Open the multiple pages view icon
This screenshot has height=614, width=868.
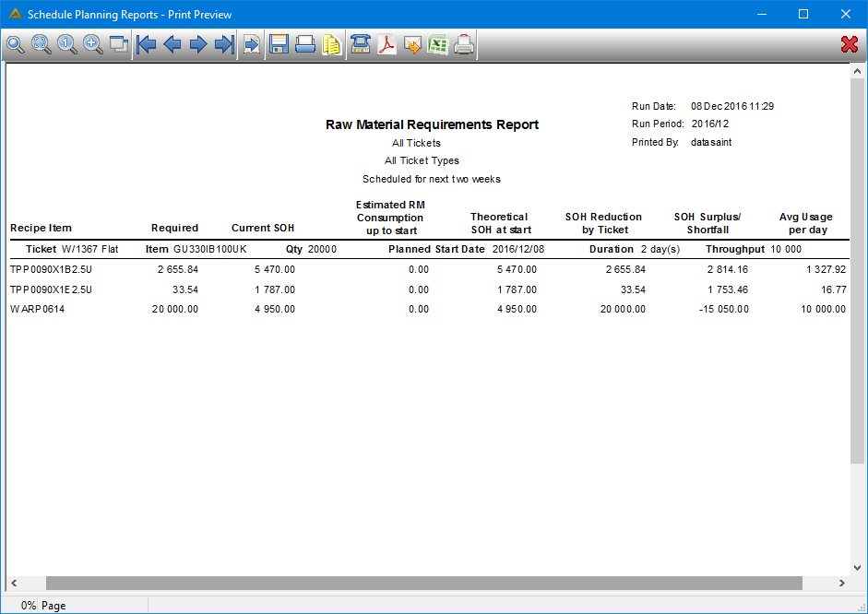click(x=118, y=44)
